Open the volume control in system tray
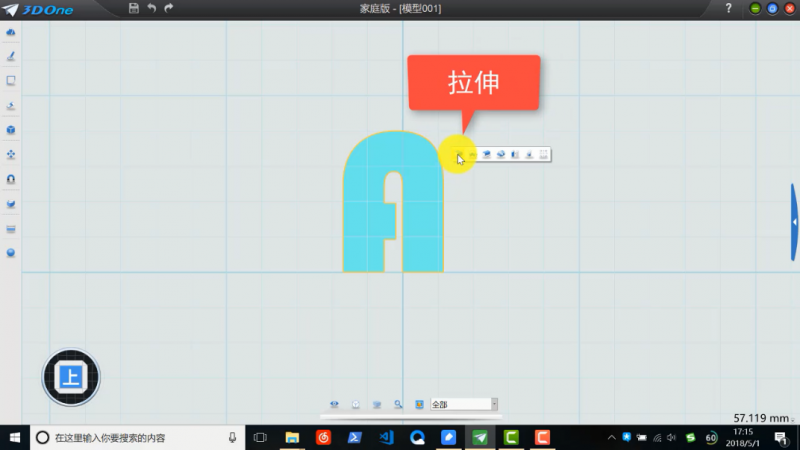The width and height of the screenshot is (800, 450). point(671,438)
